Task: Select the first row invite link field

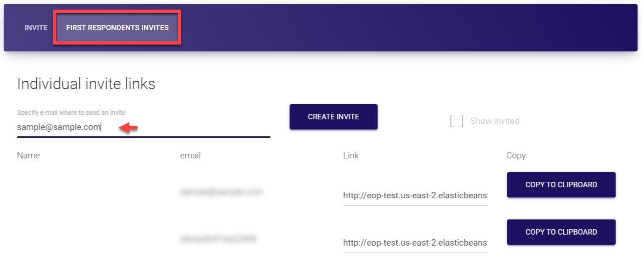Action: (415, 196)
